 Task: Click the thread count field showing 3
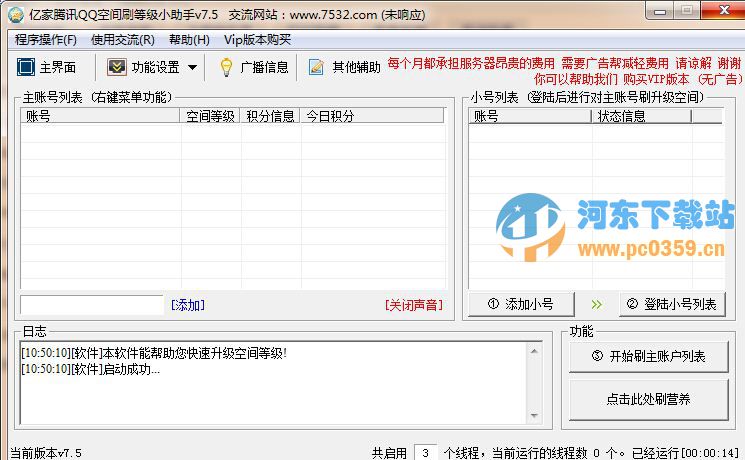pos(425,453)
